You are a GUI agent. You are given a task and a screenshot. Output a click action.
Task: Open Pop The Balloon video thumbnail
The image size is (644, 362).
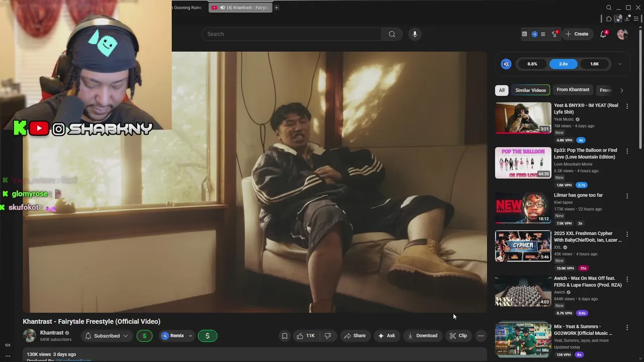coord(523,162)
